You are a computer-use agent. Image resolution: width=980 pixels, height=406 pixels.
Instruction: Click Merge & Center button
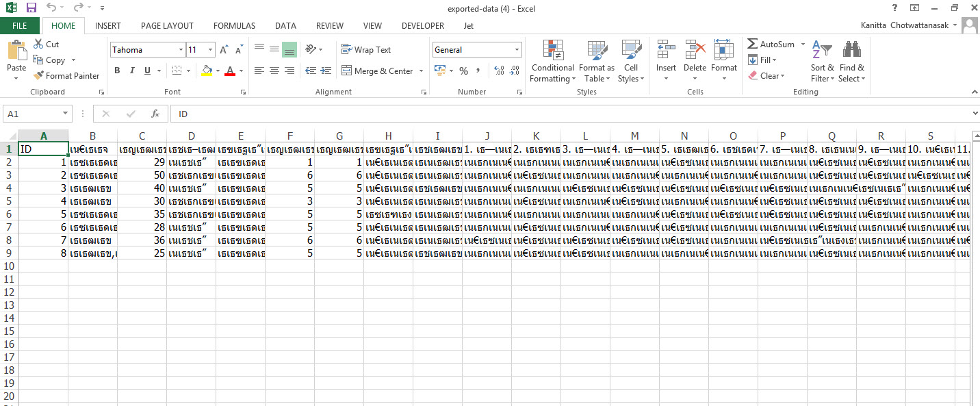point(377,71)
